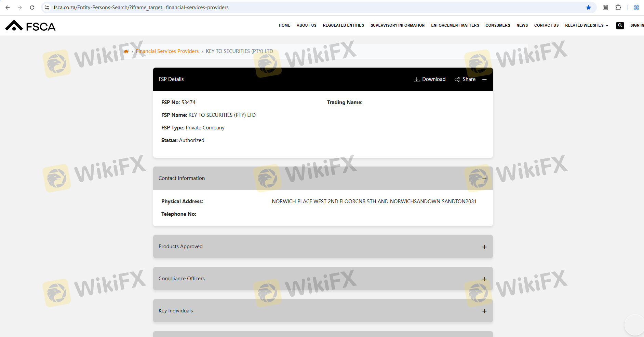Click the FSP Details heading
This screenshot has height=337, width=644.
[171, 79]
